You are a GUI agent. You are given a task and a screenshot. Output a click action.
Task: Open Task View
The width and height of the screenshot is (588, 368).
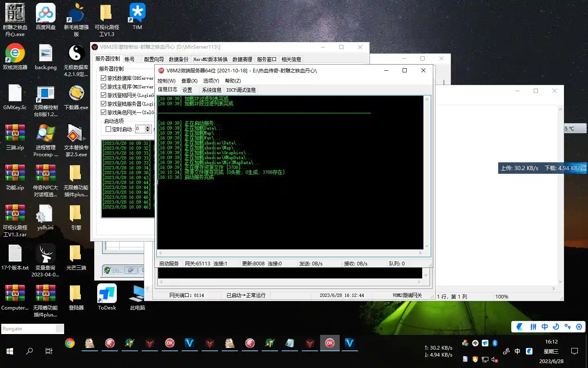click(49, 351)
